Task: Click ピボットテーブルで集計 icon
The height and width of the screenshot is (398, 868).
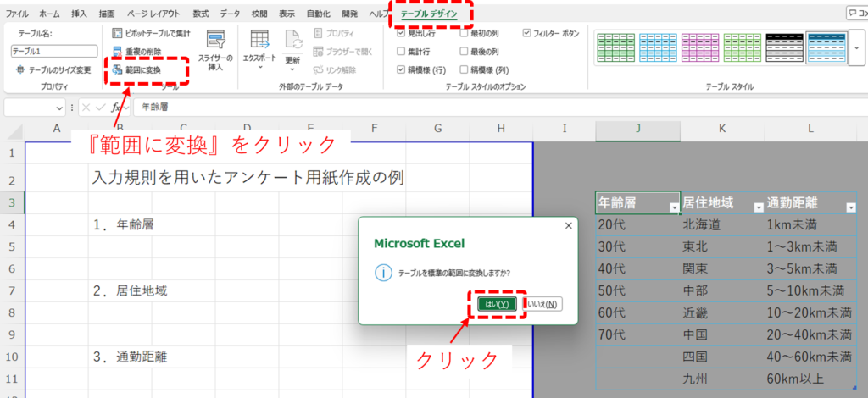Action: click(x=118, y=33)
